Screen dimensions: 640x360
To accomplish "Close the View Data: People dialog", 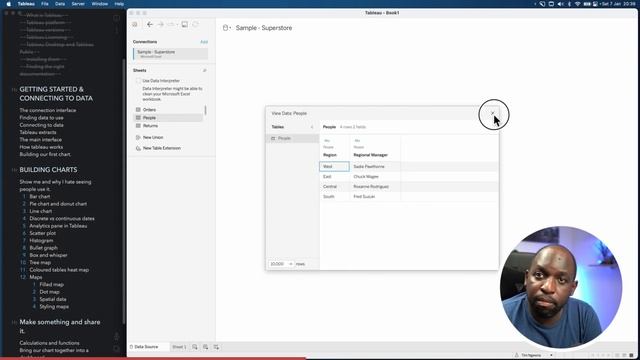I will click(492, 113).
